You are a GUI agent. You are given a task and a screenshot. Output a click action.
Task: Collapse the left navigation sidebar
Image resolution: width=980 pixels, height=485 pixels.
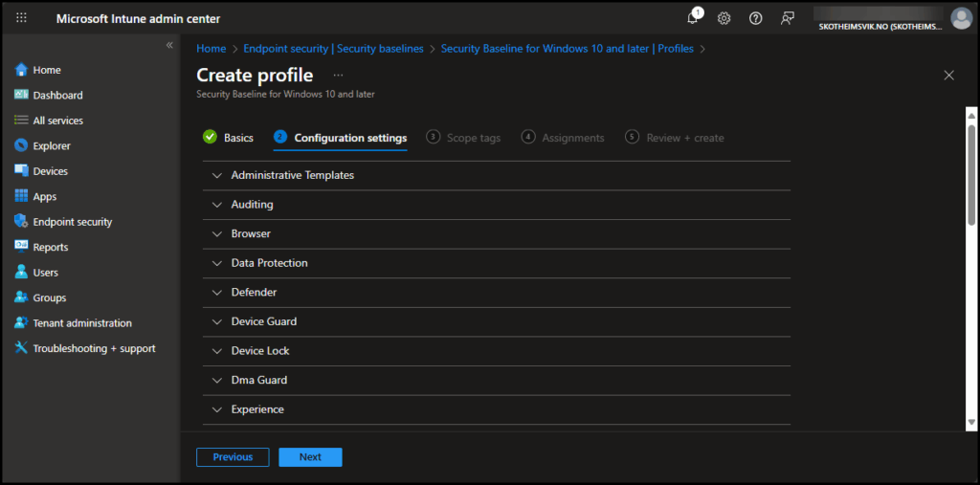point(169,45)
